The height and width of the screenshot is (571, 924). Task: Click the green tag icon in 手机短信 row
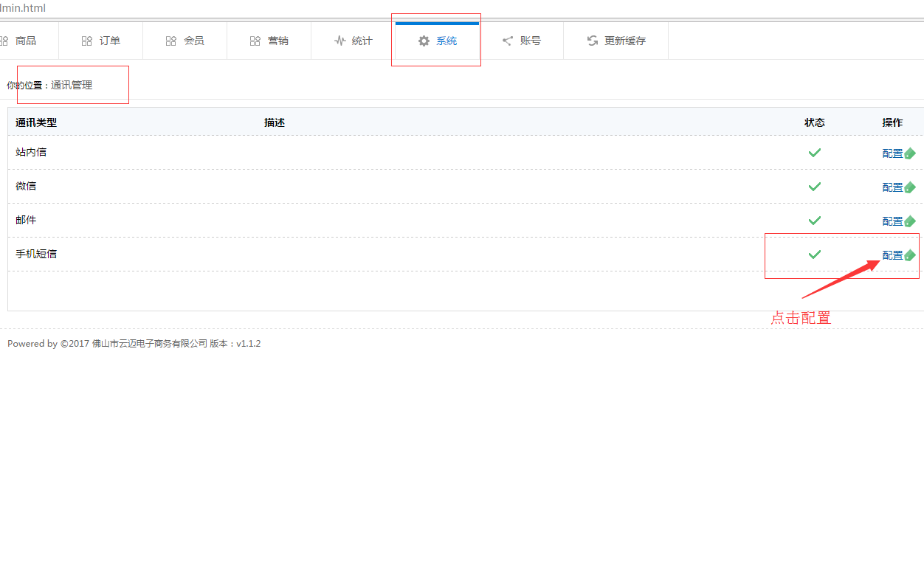[910, 255]
